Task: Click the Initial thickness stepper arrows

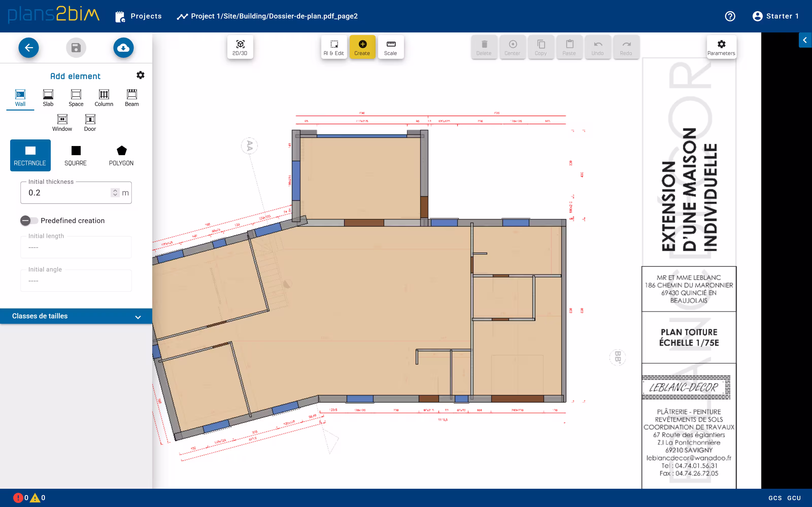Action: 115,192
